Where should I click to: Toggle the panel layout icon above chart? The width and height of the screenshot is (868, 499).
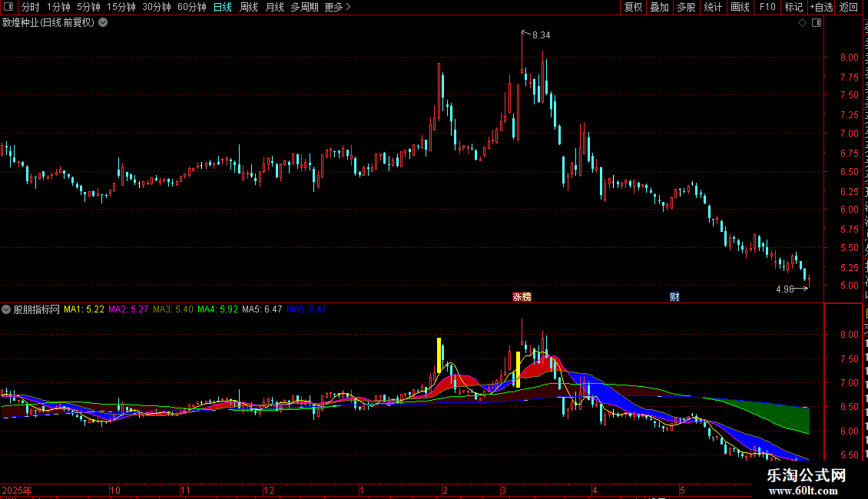pyautogui.click(x=817, y=23)
